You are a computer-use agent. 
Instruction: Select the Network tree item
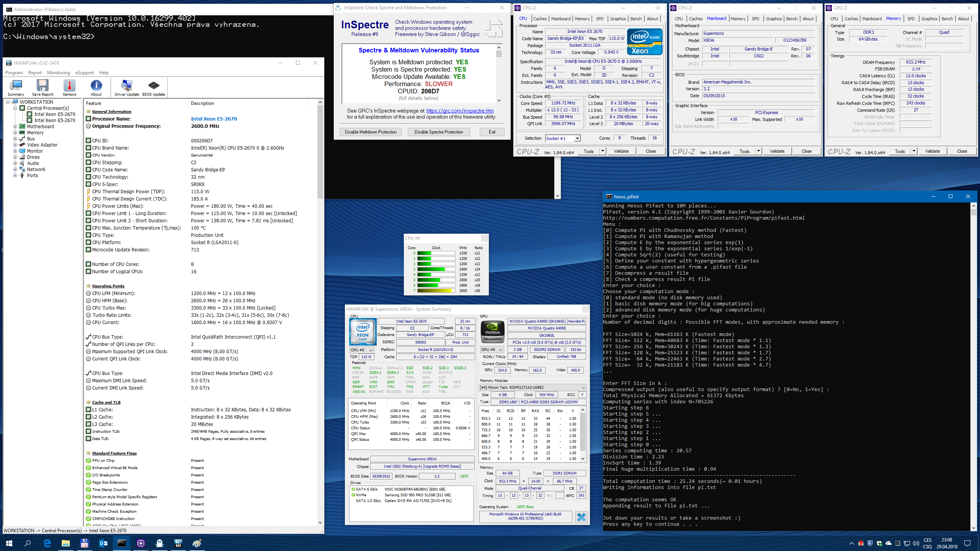(36, 170)
